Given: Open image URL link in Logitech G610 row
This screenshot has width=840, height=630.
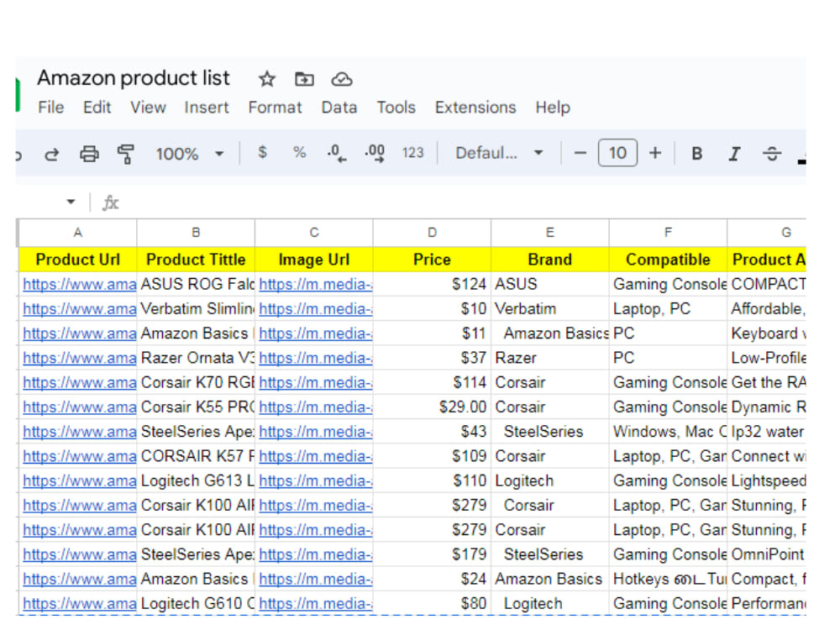Looking at the screenshot, I should click(316, 604).
